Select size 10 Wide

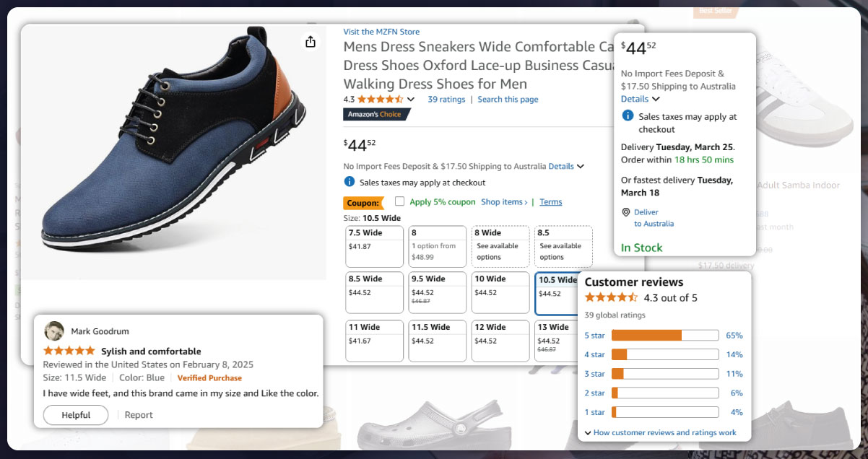[x=500, y=293]
